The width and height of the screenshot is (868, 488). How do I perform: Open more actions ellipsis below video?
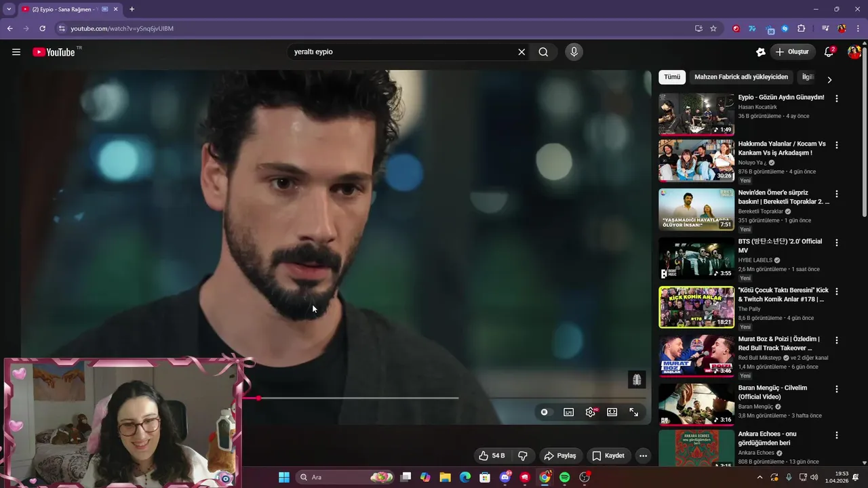pyautogui.click(x=644, y=455)
